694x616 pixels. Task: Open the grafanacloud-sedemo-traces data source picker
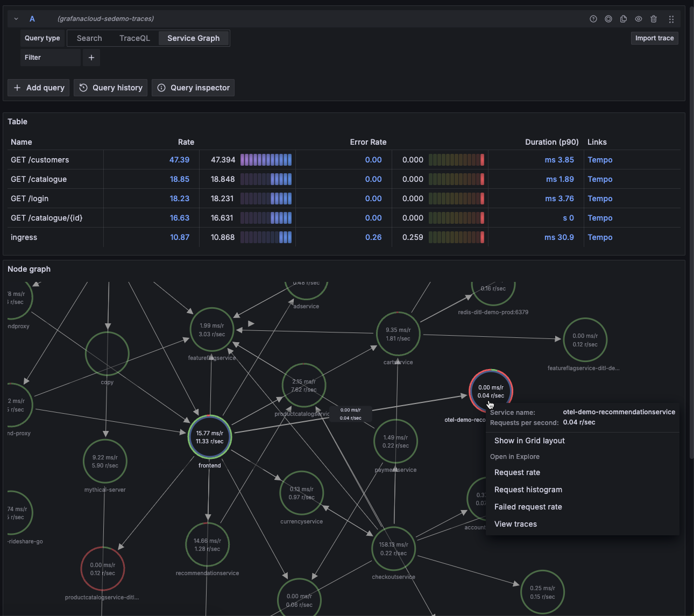(105, 18)
